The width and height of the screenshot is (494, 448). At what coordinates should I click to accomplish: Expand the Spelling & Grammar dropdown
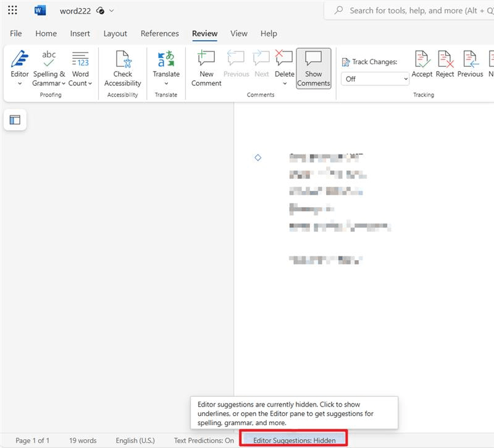point(64,83)
